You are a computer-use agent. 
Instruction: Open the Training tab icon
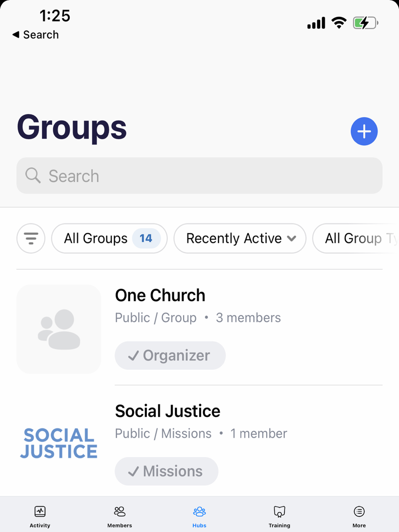279,511
